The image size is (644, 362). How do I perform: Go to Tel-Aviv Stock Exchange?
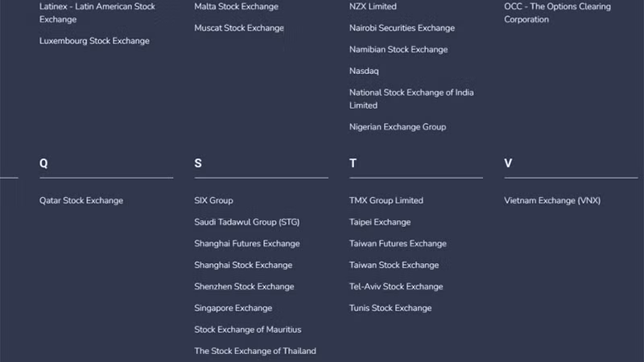tap(396, 286)
